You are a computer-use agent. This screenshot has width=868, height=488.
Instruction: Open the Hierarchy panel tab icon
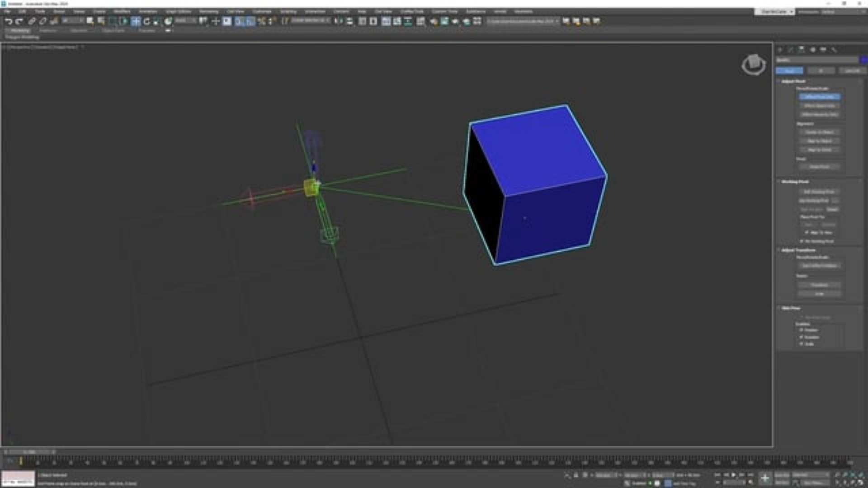pos(802,50)
